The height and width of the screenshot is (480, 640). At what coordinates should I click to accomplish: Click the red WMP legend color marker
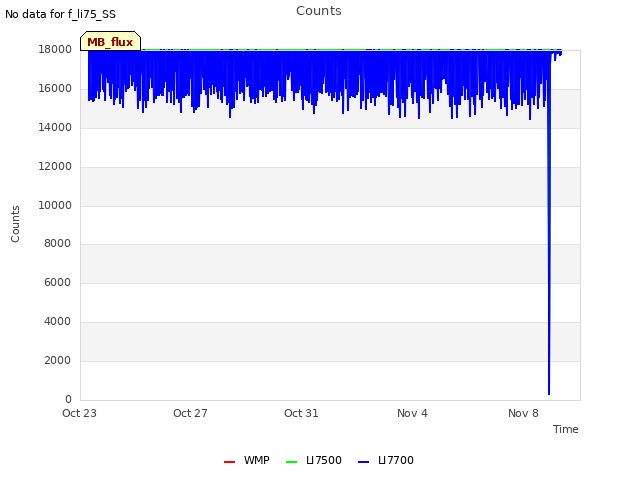[229, 462]
